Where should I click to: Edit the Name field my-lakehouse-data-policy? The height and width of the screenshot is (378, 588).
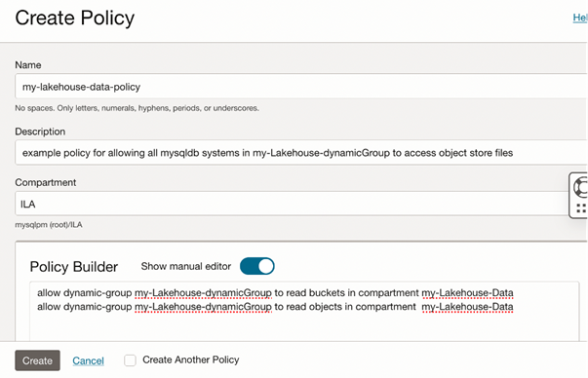(x=301, y=87)
